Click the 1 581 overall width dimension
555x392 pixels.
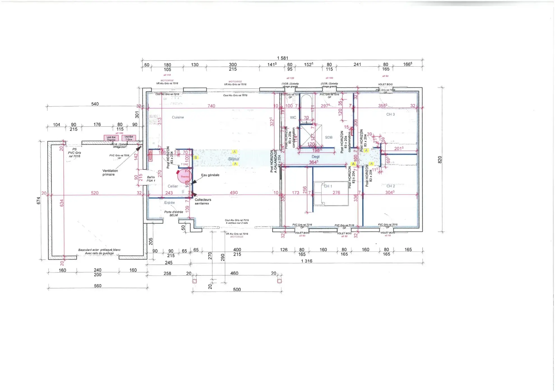click(282, 58)
